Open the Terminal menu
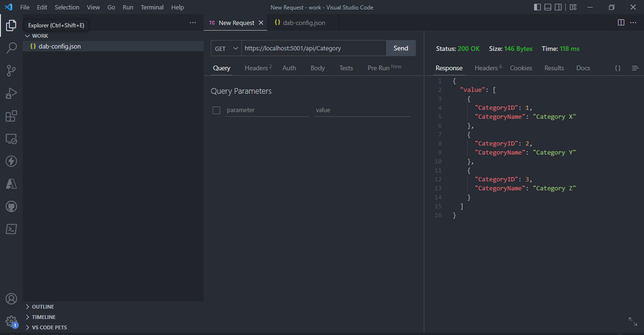 click(152, 7)
